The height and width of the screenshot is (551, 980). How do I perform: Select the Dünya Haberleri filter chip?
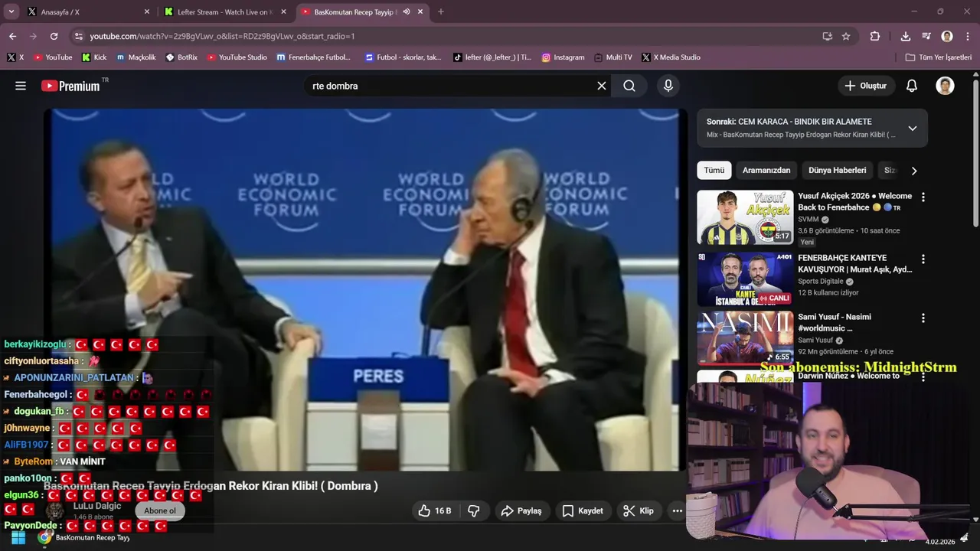coord(838,170)
